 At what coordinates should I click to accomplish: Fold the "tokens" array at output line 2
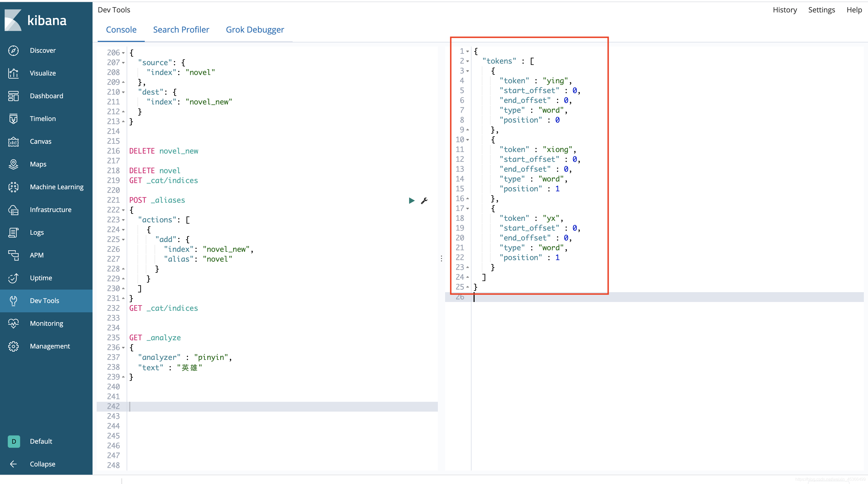pyautogui.click(x=468, y=61)
